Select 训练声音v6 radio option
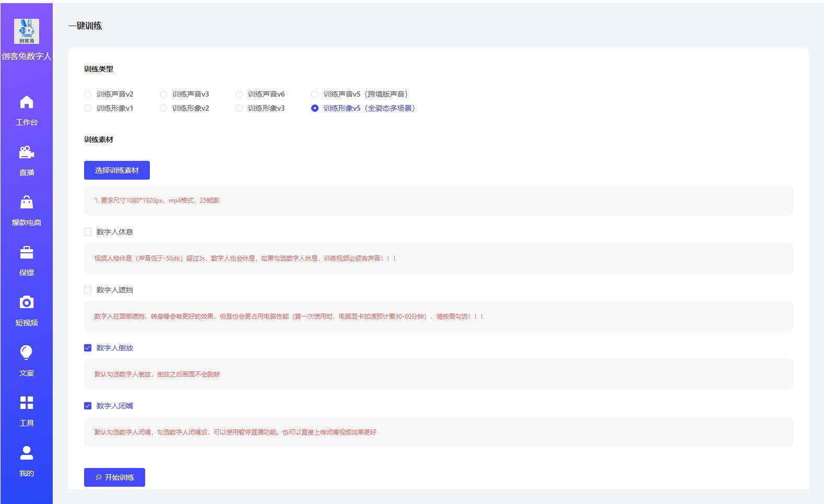 tap(239, 95)
